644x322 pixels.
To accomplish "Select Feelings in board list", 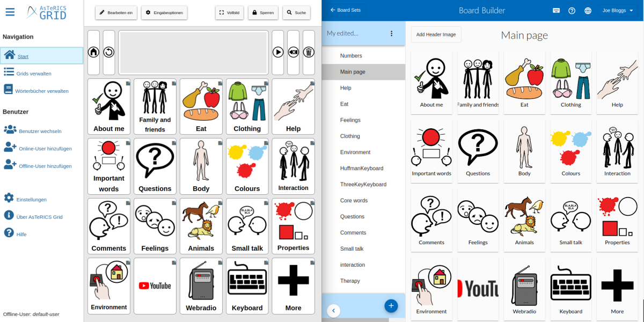I will click(x=364, y=120).
